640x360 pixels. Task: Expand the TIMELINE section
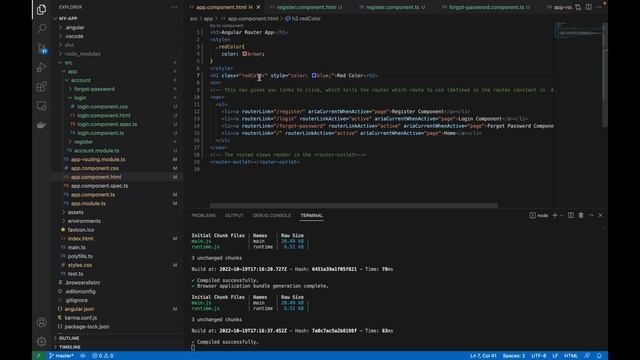pos(70,347)
